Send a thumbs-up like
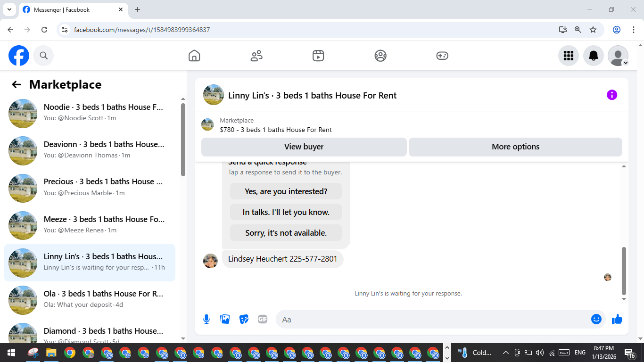644x362 pixels. (617, 319)
